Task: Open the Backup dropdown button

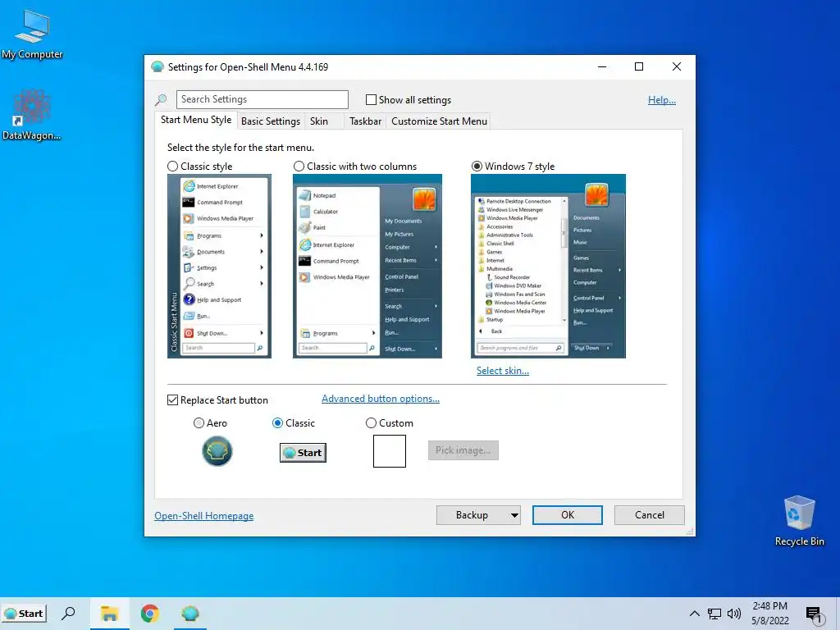Action: click(478, 515)
